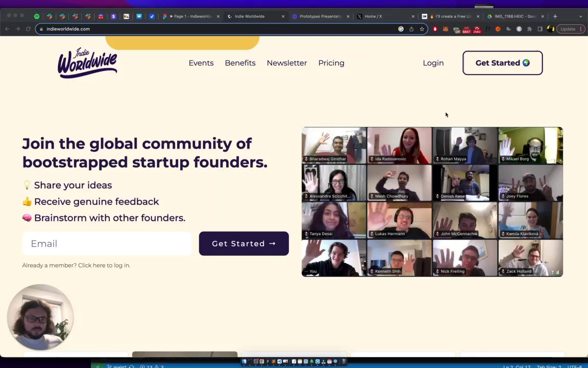
Task: Click the share icon in the address bar
Action: (411, 29)
